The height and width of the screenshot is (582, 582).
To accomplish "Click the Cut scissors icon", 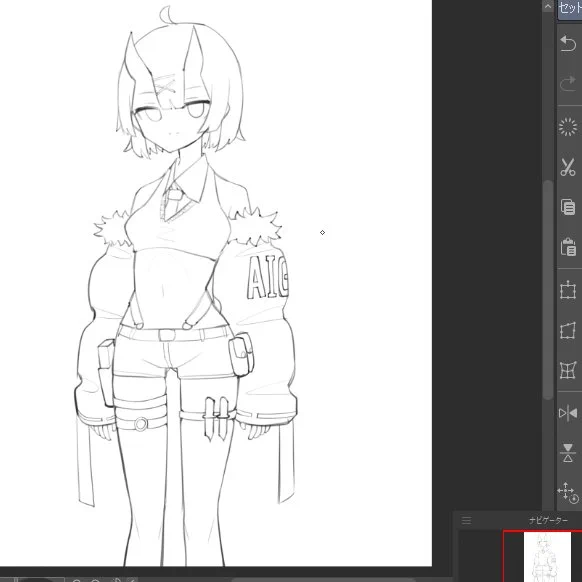I will pyautogui.click(x=568, y=167).
